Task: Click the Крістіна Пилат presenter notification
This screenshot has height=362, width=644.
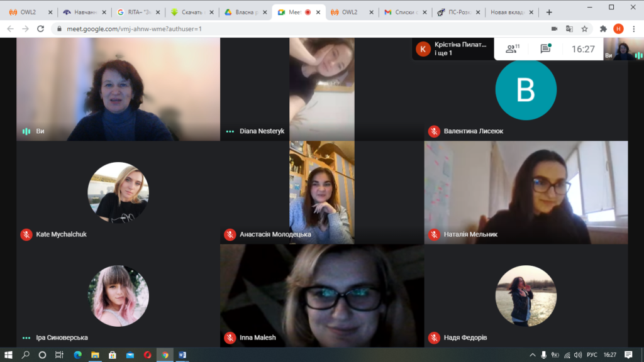Action: (453, 49)
